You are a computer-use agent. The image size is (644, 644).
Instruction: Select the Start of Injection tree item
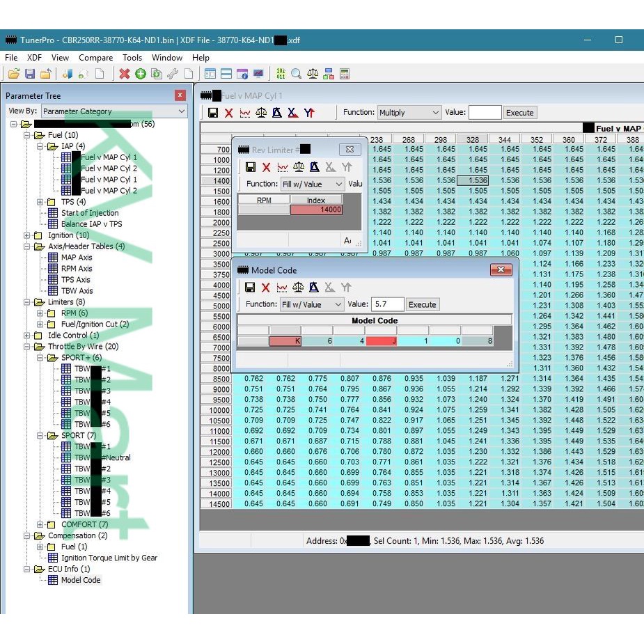(90, 213)
